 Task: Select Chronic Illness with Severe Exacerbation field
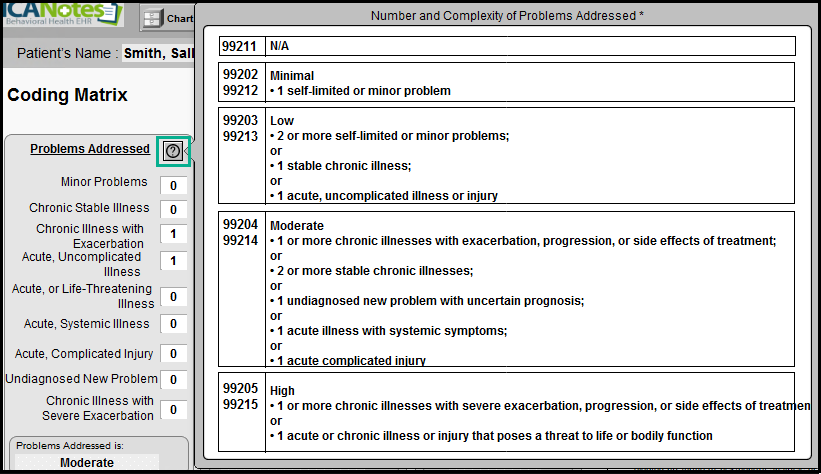173,410
